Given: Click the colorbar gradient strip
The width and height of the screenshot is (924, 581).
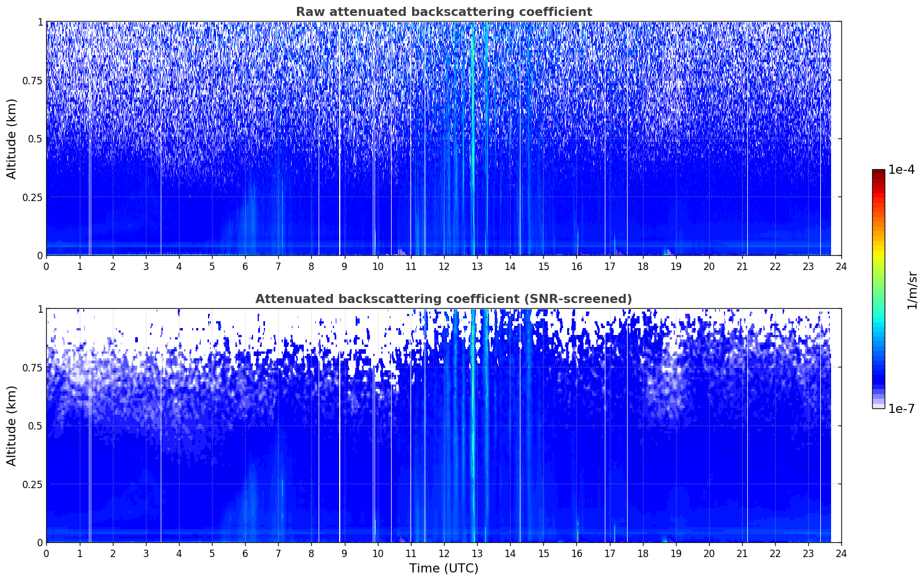Looking at the screenshot, I should point(878,289).
